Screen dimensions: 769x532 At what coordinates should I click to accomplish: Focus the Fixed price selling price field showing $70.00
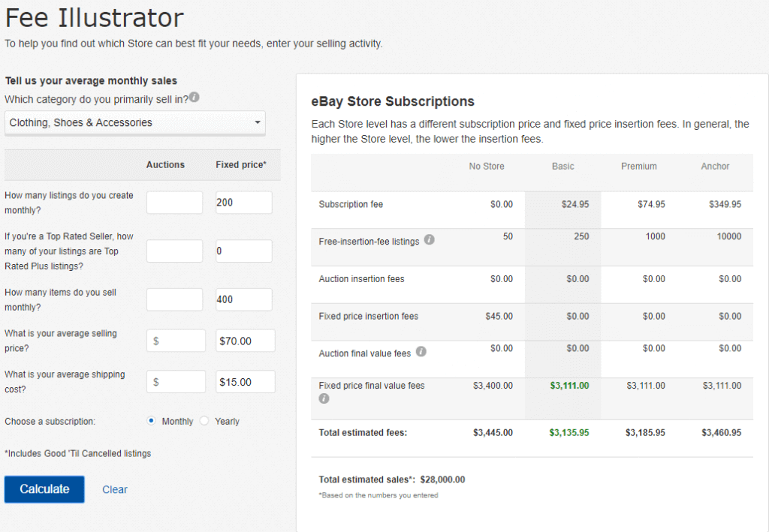(246, 341)
